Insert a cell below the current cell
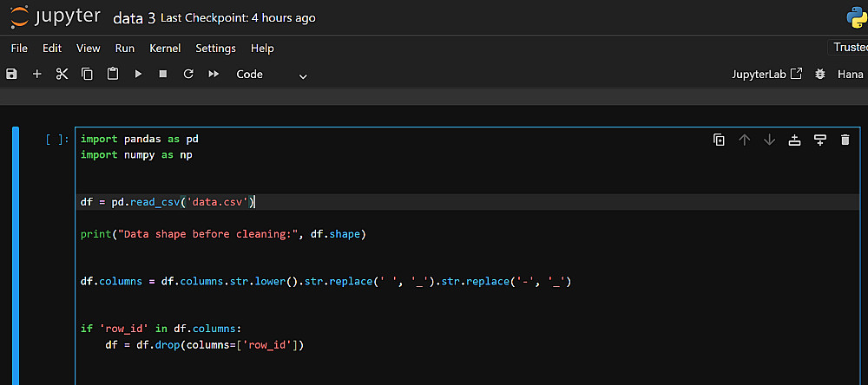Image resolution: width=868 pixels, height=385 pixels. pyautogui.click(x=819, y=140)
